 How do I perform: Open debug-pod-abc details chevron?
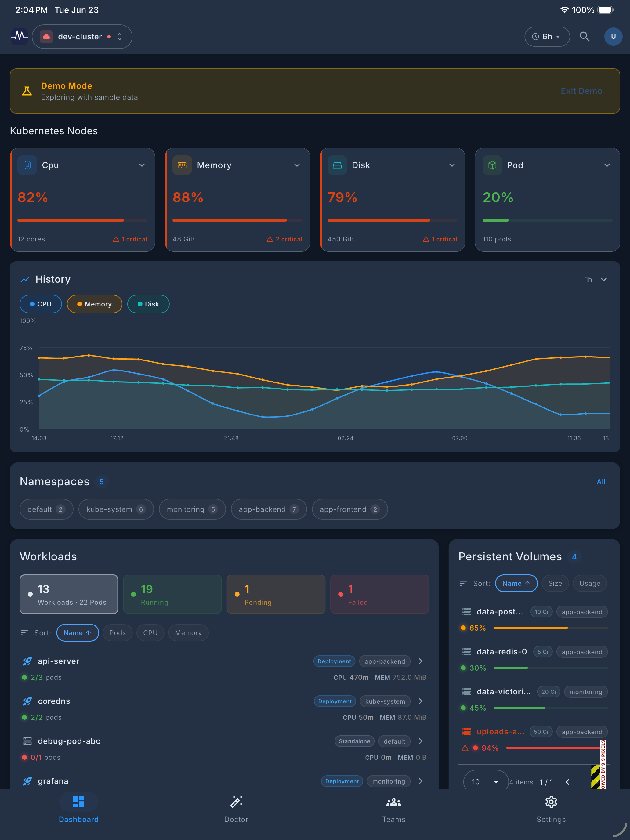420,741
